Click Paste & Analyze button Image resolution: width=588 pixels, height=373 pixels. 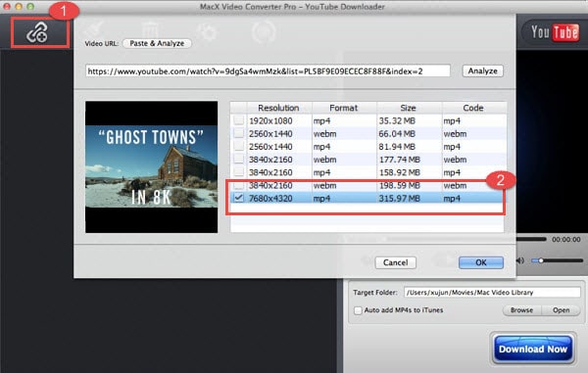tap(157, 43)
